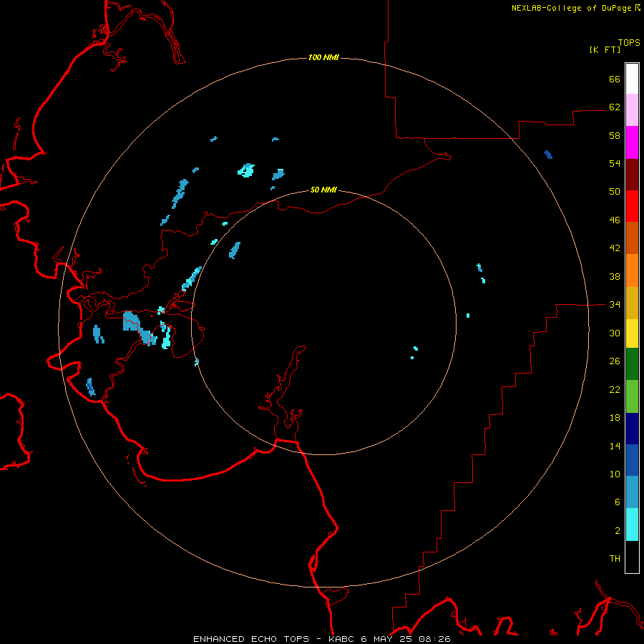Click the legend value "38"
The image size is (644, 644).
(x=615, y=277)
